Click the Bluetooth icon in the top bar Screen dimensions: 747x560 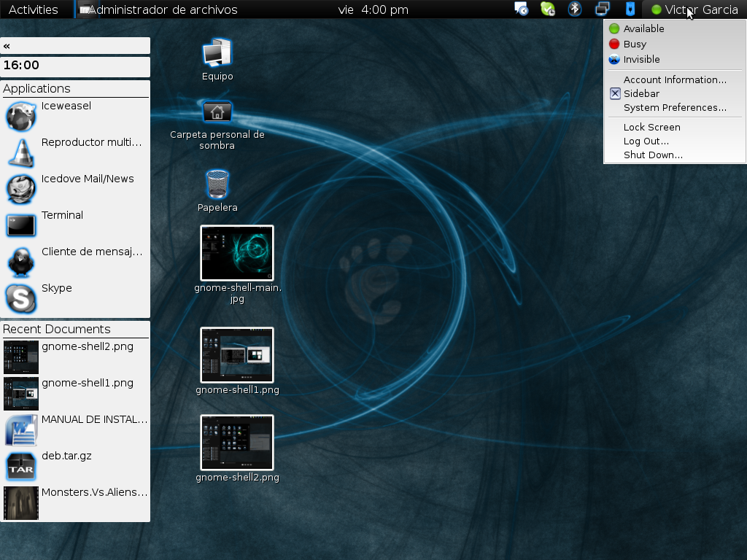(575, 9)
